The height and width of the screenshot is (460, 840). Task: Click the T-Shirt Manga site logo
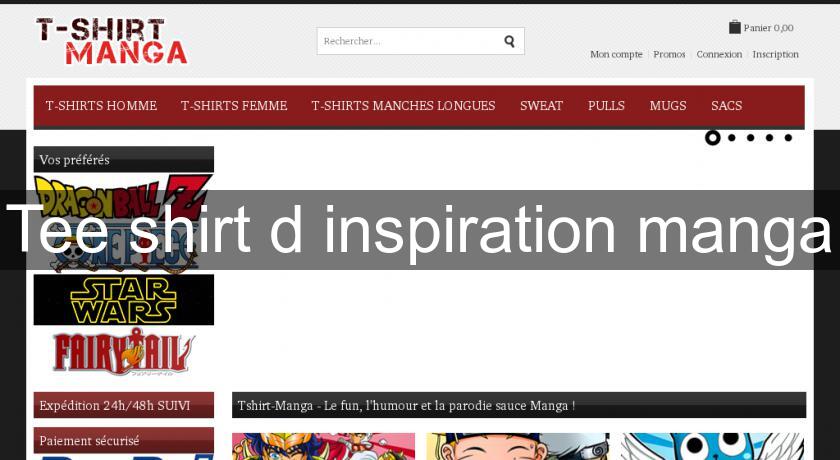click(111, 41)
